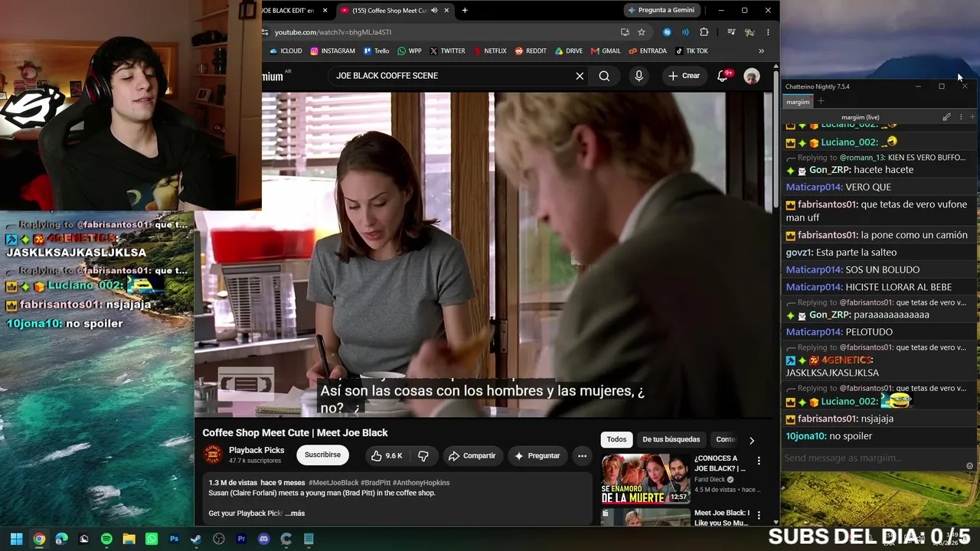Image resolution: width=980 pixels, height=551 pixels.
Task: Open OBS Studio from the taskbar
Action: click(x=219, y=539)
